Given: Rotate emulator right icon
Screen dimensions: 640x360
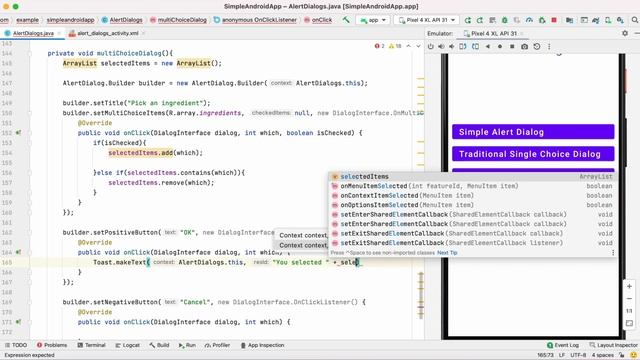Looking at the screenshot, I should point(476,47).
